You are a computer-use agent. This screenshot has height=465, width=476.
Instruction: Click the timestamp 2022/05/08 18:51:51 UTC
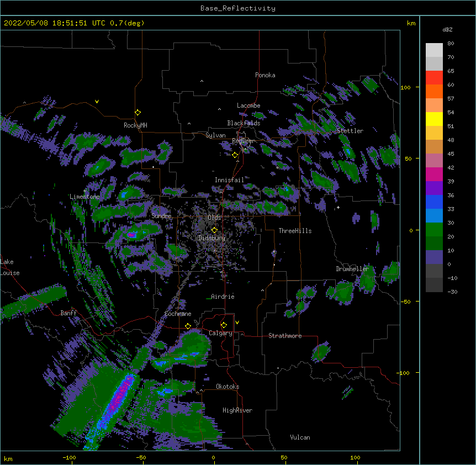pos(55,23)
